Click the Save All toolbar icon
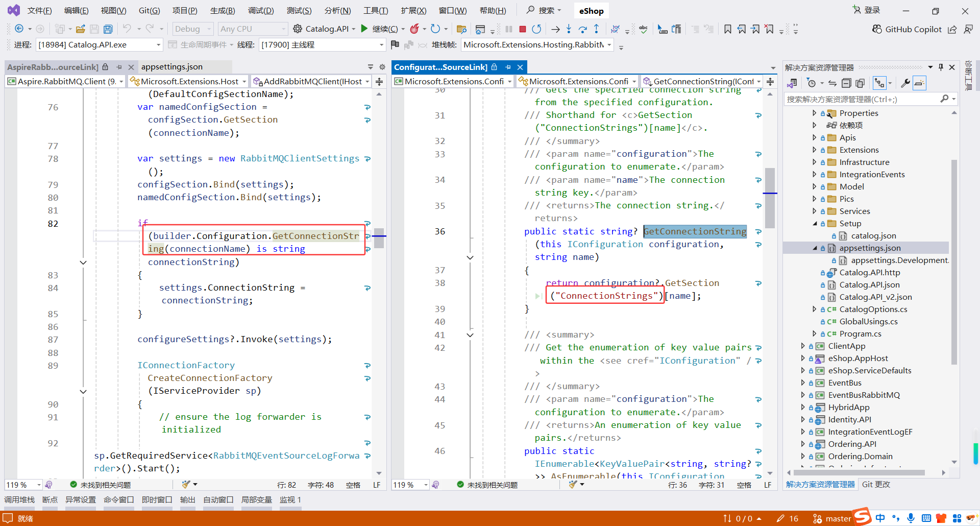Viewport: 980px width, 526px height. 108,29
